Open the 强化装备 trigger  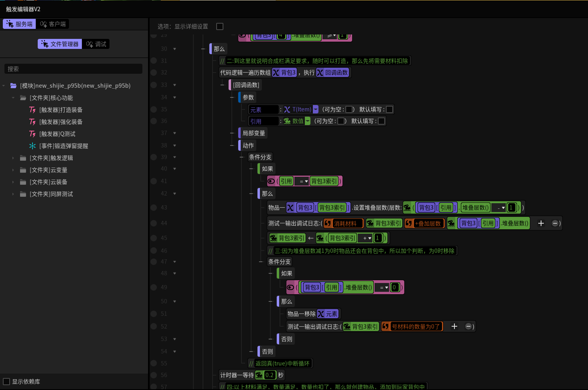point(61,122)
